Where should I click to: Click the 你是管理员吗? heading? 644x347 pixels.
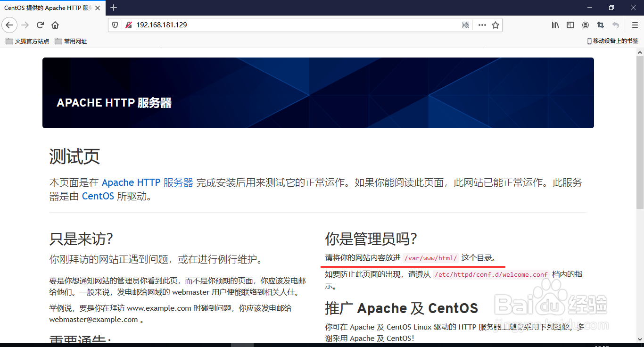[x=371, y=239]
